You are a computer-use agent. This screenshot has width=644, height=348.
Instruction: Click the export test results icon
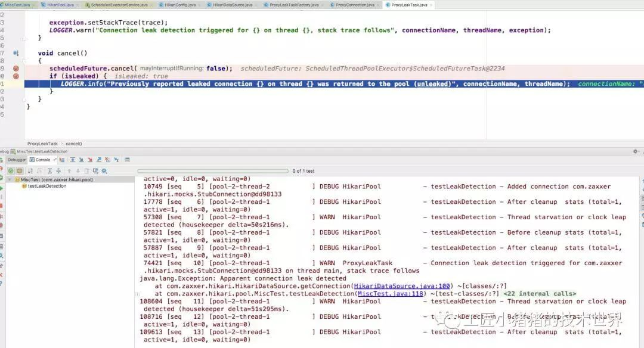pos(86,170)
